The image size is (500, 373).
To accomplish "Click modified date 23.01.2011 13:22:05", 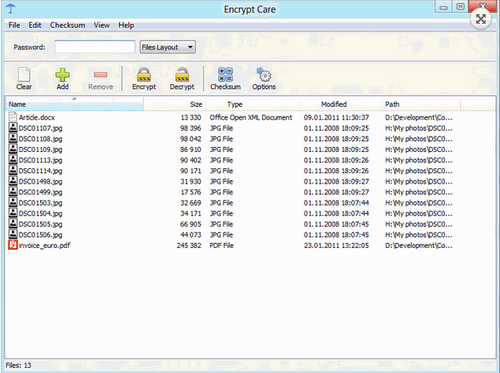I will tap(336, 245).
